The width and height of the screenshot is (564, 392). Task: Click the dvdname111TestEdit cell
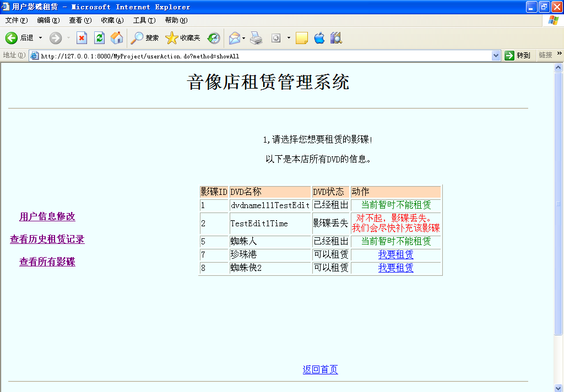[x=270, y=205]
